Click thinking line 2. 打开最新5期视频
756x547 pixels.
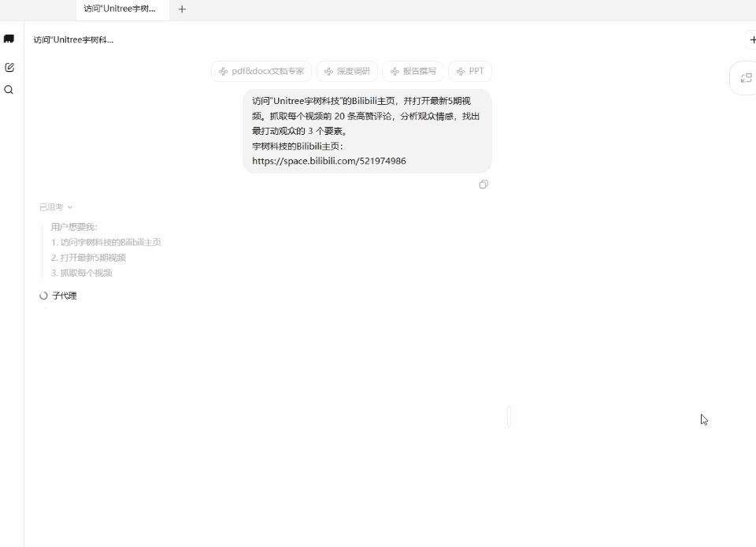(88, 258)
